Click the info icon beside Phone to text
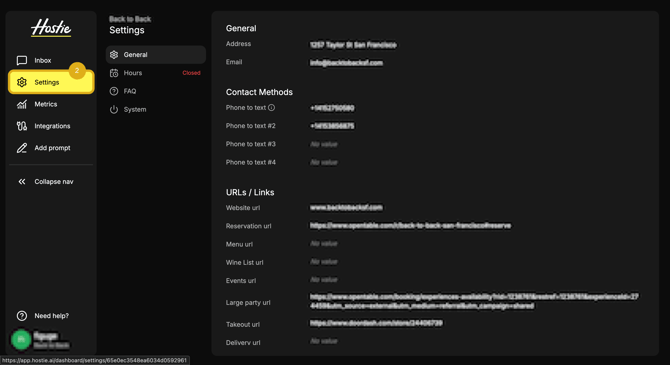Screen dimensions: 670x365 tap(271, 108)
